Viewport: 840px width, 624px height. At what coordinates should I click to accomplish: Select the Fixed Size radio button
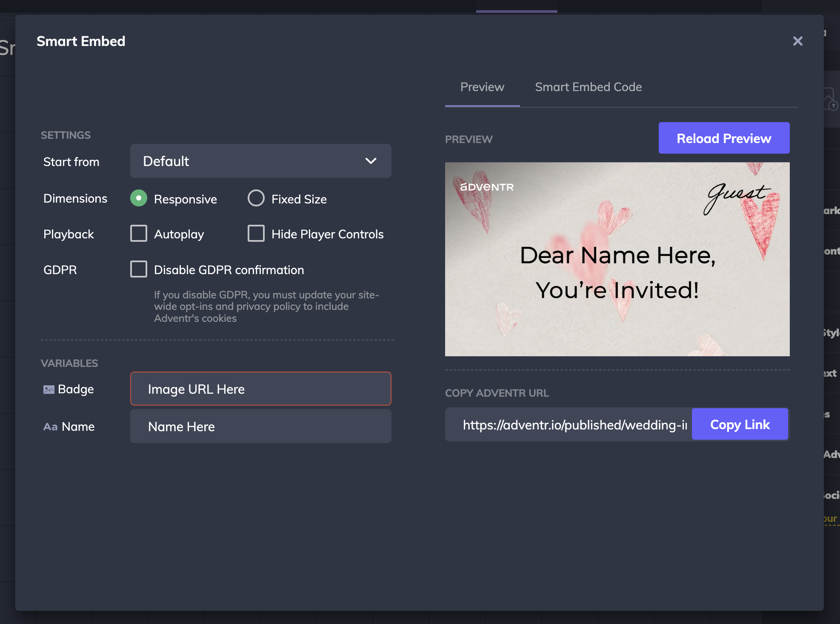(x=256, y=198)
